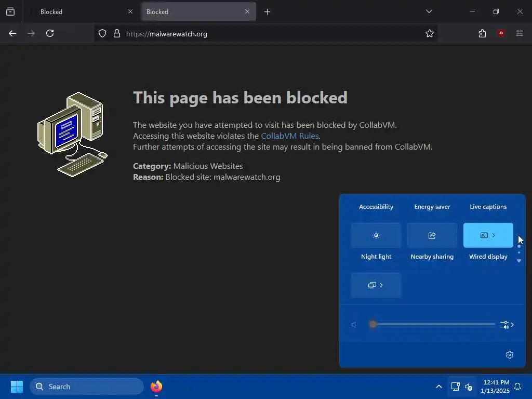Close the first Blocked tab
The image size is (532, 399).
130,11
